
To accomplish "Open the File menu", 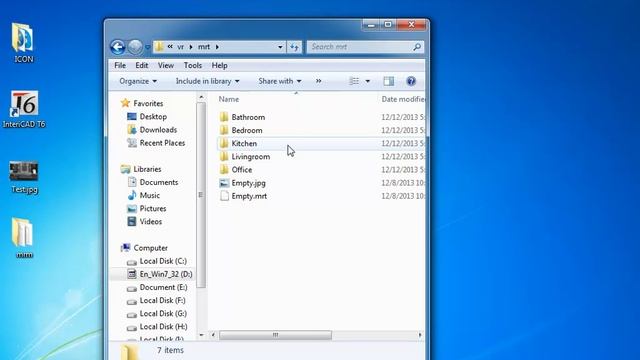I will point(120,65).
